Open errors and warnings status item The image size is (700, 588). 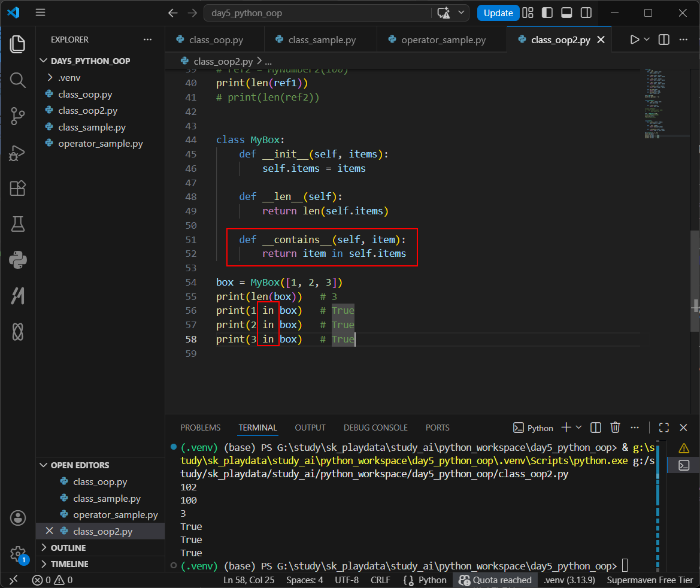[52, 580]
